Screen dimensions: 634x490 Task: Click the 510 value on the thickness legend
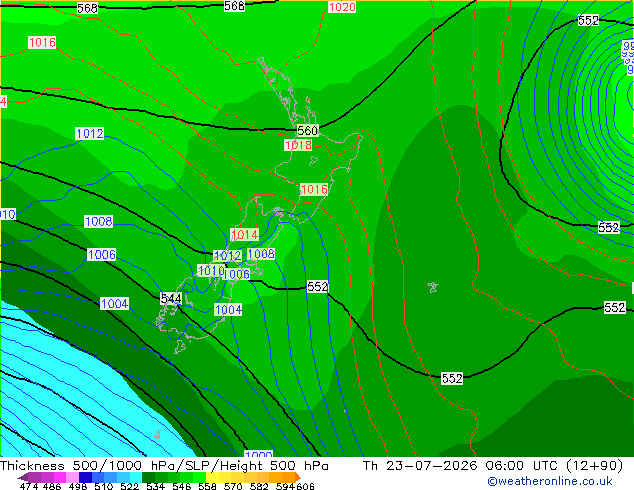coord(104,486)
